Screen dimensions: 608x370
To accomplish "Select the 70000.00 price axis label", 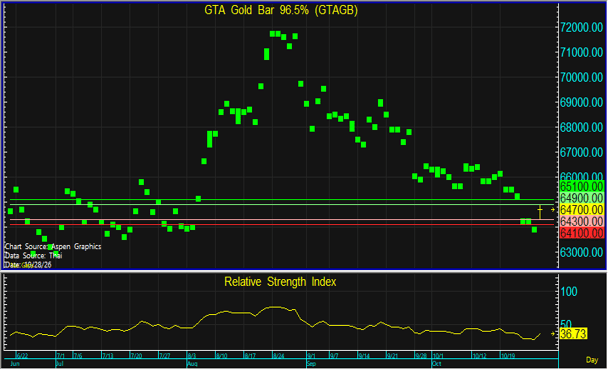I will [581, 77].
